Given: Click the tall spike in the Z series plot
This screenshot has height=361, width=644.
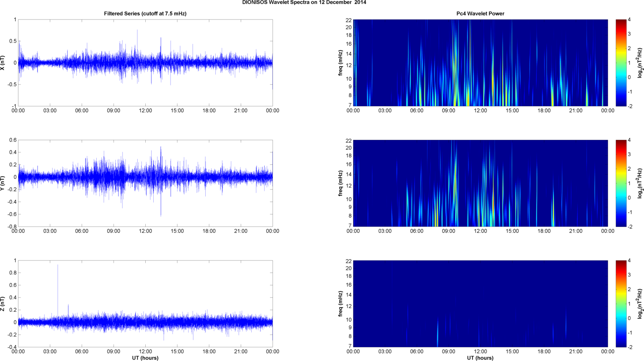Looking at the screenshot, I should pos(58,292).
